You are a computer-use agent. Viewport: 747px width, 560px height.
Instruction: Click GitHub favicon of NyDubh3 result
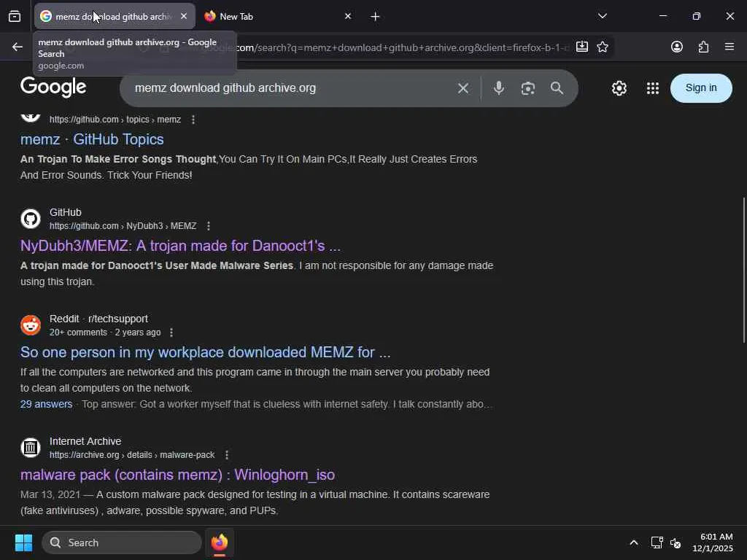click(x=31, y=219)
